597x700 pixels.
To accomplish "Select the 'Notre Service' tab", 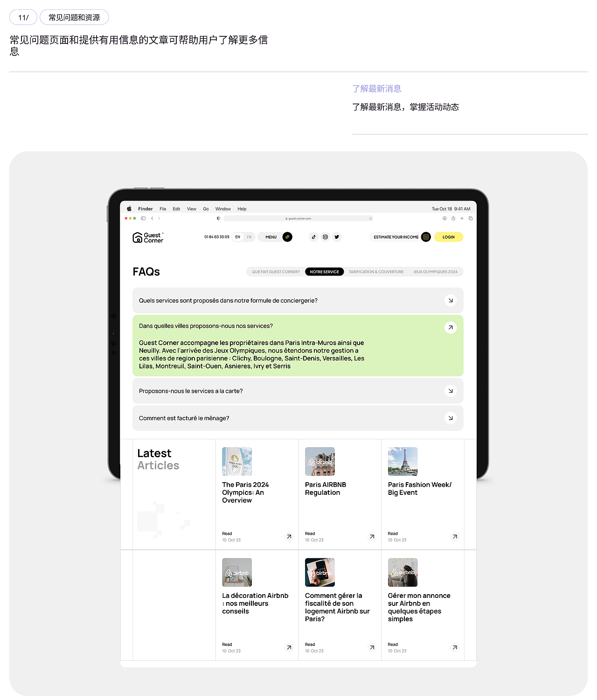I will (x=325, y=272).
